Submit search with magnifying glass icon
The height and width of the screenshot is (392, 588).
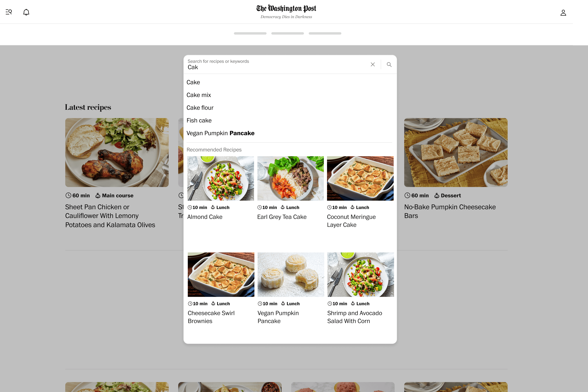[389, 64]
